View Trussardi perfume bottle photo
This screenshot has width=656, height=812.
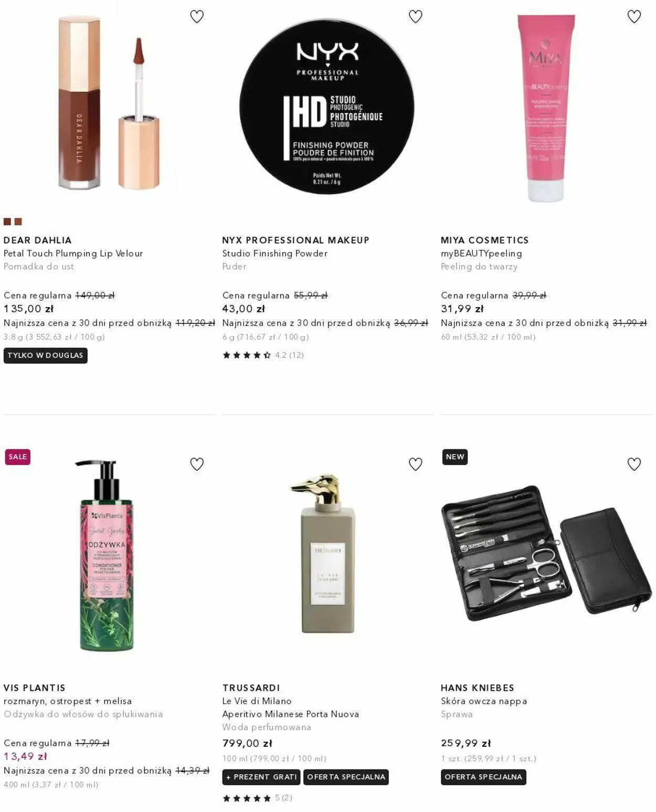pos(327,554)
